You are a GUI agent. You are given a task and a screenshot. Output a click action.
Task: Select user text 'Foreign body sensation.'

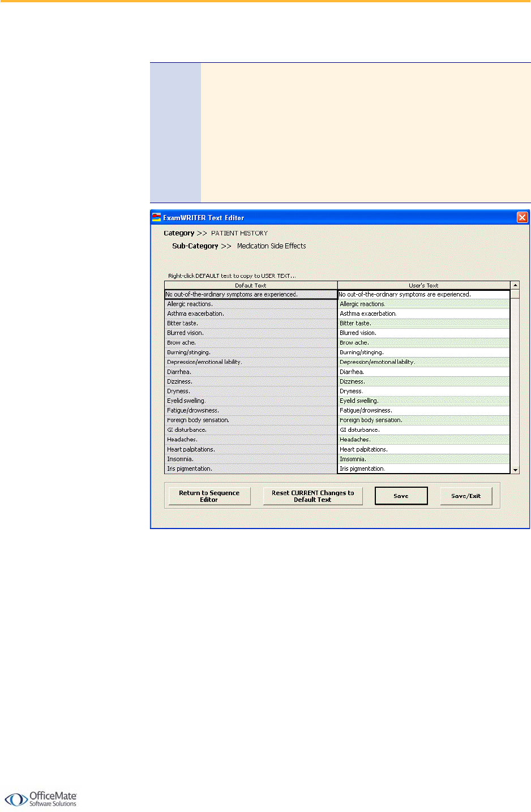[x=423, y=420]
